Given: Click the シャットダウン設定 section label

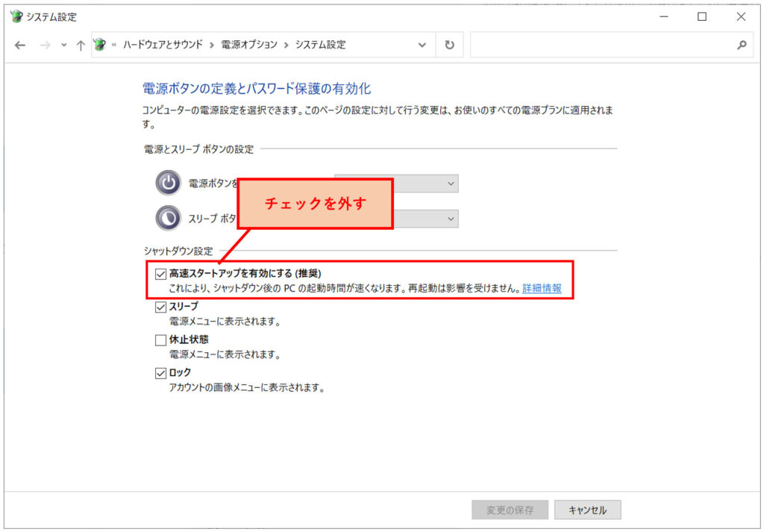Looking at the screenshot, I should [x=178, y=251].
